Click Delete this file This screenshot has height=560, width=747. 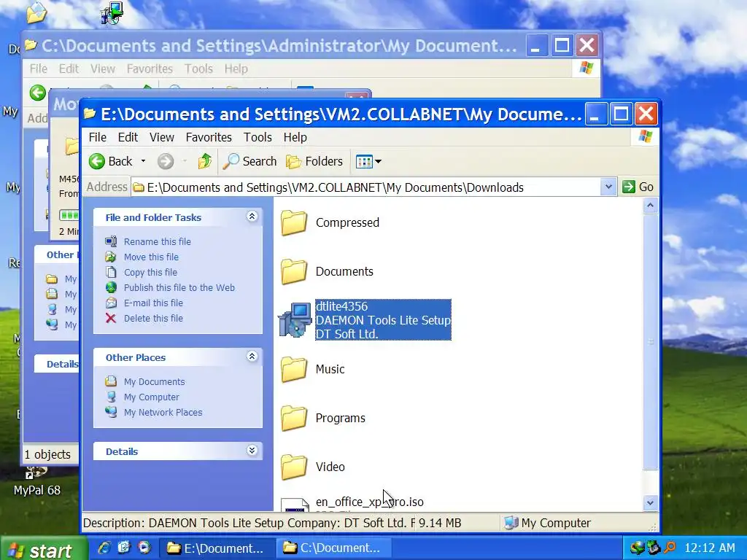153,318
